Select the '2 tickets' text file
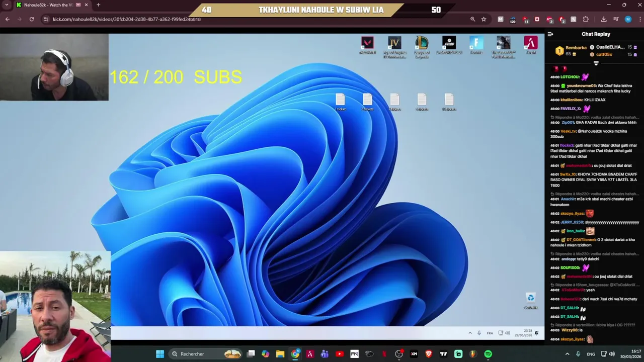Viewport: 644px width, 362px height. point(367,102)
